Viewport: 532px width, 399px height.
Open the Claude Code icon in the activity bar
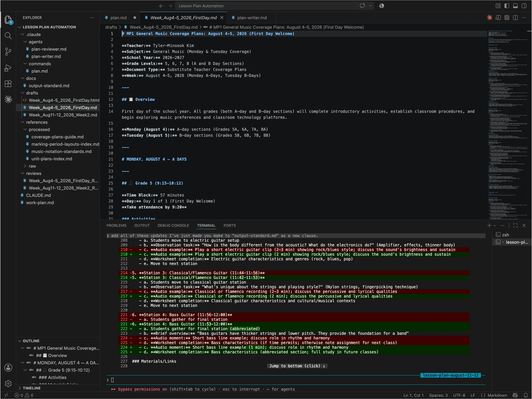pos(8,99)
